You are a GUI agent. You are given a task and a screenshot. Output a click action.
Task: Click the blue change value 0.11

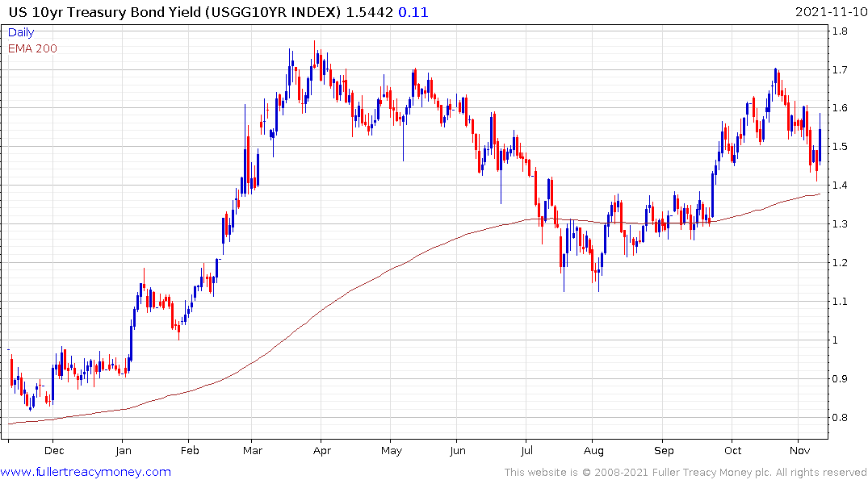tap(413, 12)
